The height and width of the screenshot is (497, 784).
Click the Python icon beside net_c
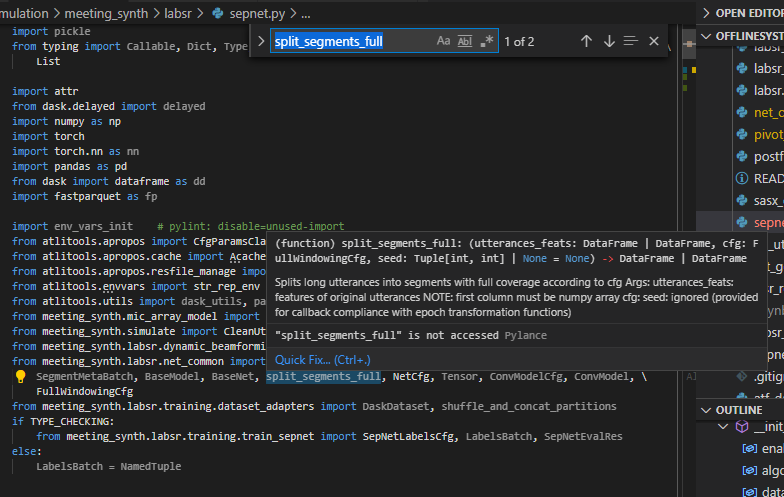point(742,112)
